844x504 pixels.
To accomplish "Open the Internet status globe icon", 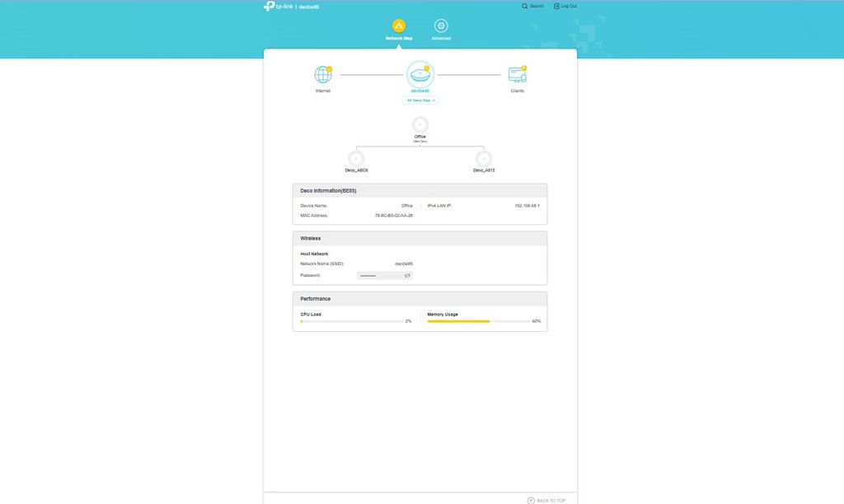I will click(x=322, y=75).
